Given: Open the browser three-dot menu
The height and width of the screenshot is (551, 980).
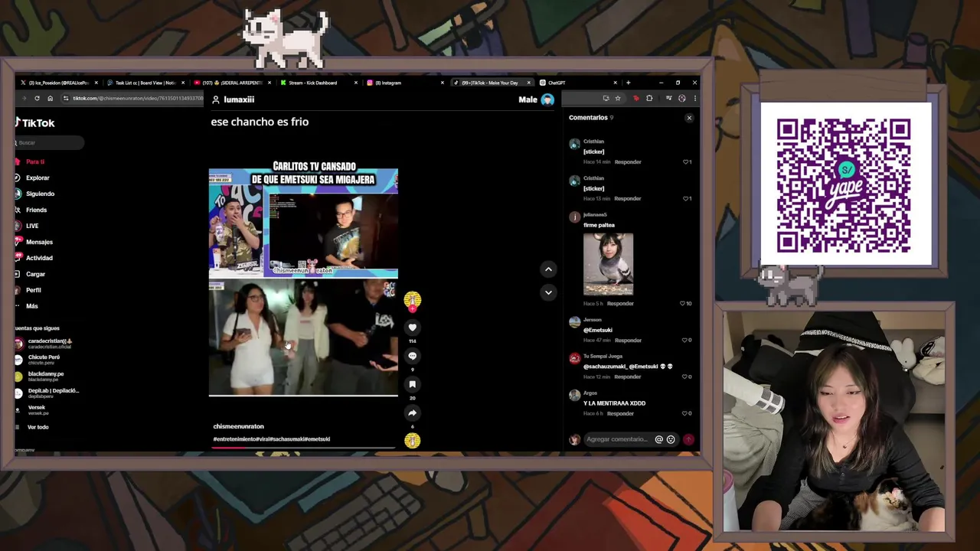Looking at the screenshot, I should [x=694, y=99].
